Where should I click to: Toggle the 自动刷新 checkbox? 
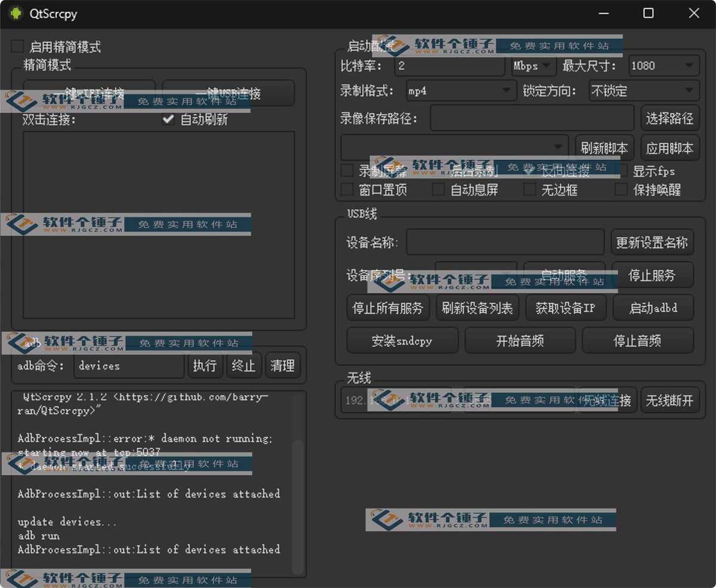click(168, 119)
